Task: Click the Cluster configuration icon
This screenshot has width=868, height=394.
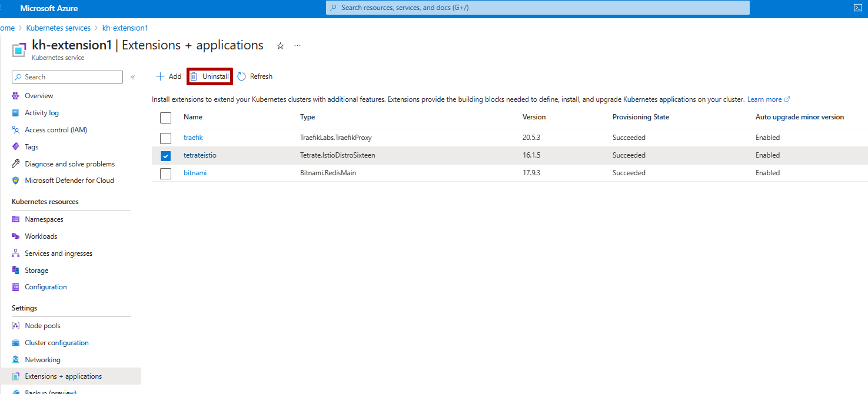Action: point(16,343)
